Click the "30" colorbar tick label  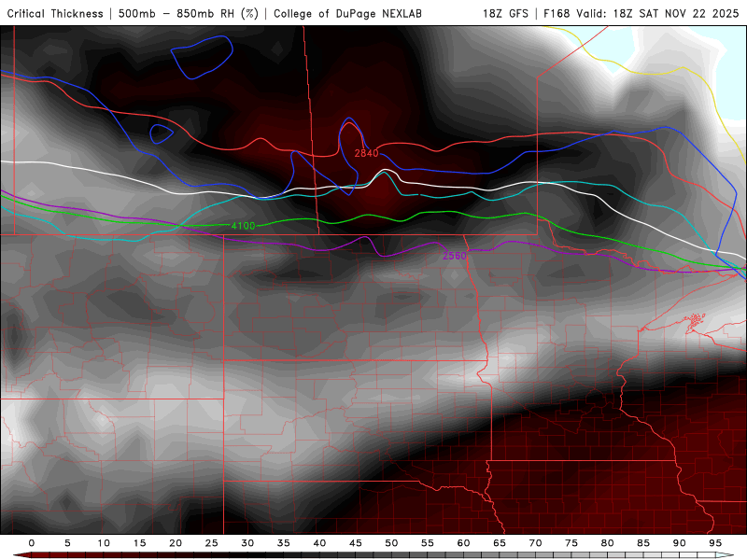point(247,543)
